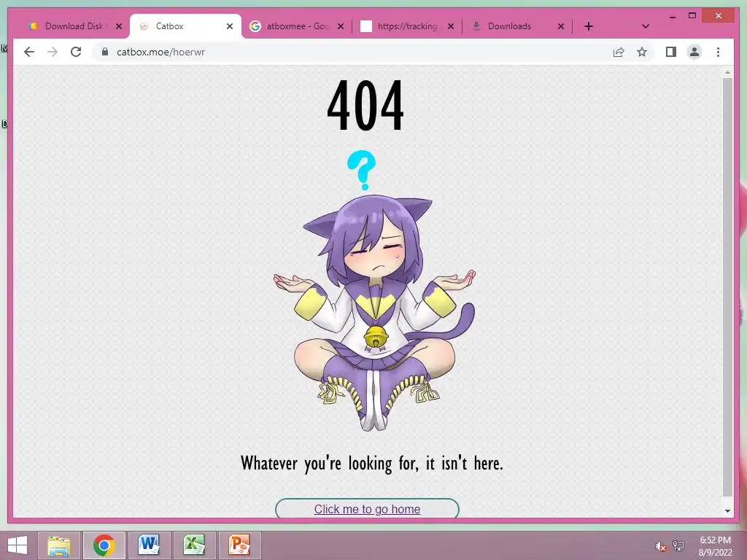This screenshot has height=560, width=747.
Task: View site info via the lock icon
Action: pos(105,52)
